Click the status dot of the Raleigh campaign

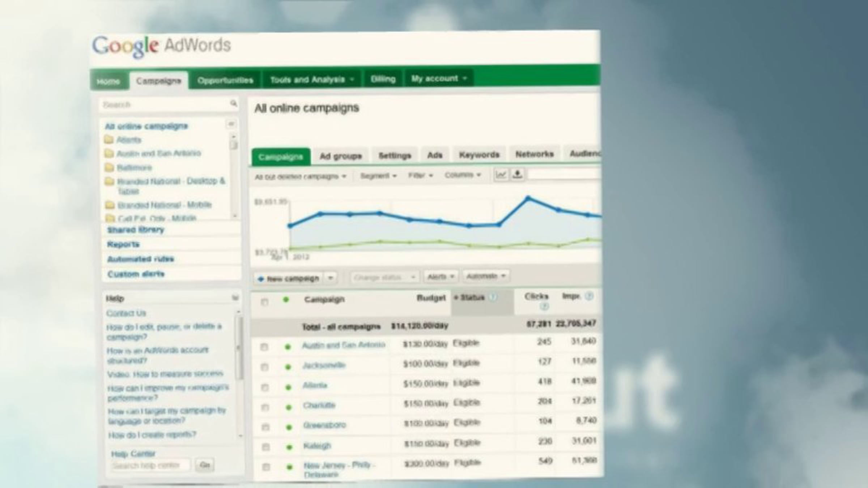289,447
